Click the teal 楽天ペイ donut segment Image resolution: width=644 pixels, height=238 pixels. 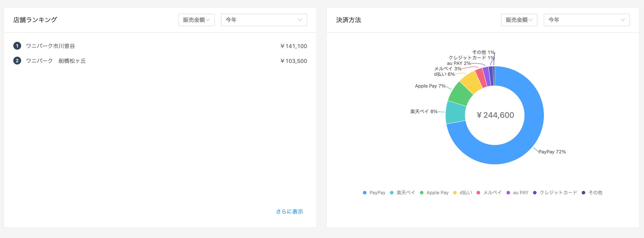click(x=455, y=112)
